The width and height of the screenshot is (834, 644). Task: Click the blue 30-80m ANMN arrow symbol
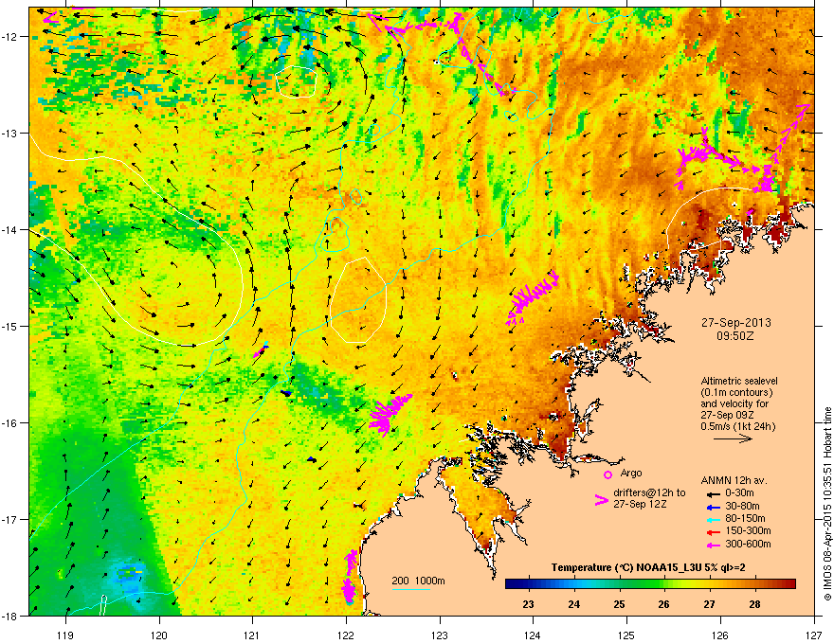pyautogui.click(x=714, y=507)
